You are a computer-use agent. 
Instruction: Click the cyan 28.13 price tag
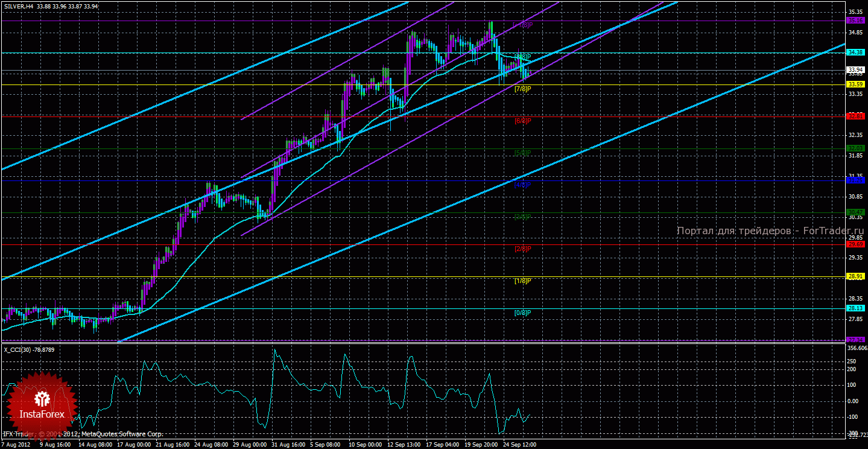856,308
